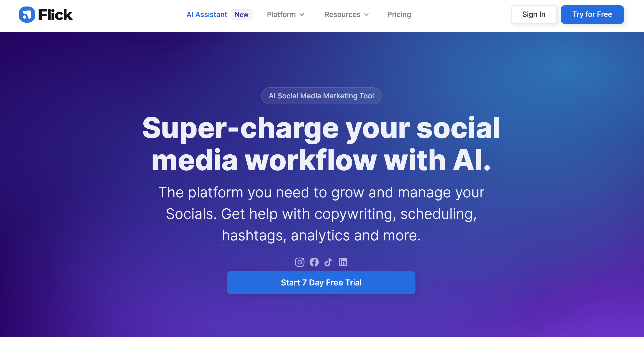Click the Sign In link
This screenshot has width=644, height=337.
(534, 15)
